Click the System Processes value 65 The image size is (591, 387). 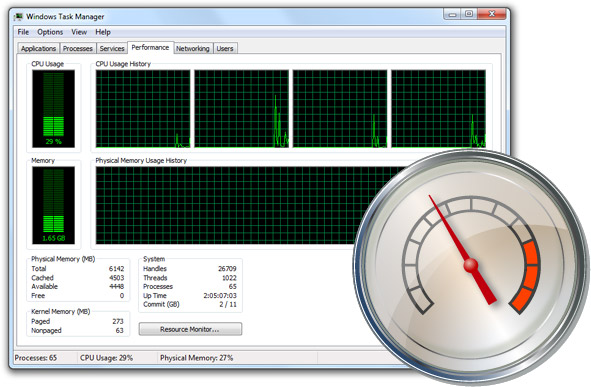pos(233,286)
